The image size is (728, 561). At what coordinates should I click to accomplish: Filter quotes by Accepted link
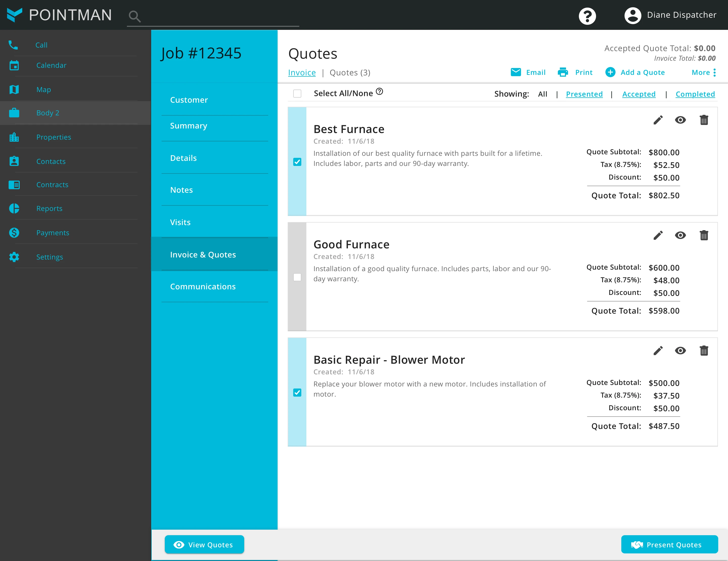click(x=638, y=94)
